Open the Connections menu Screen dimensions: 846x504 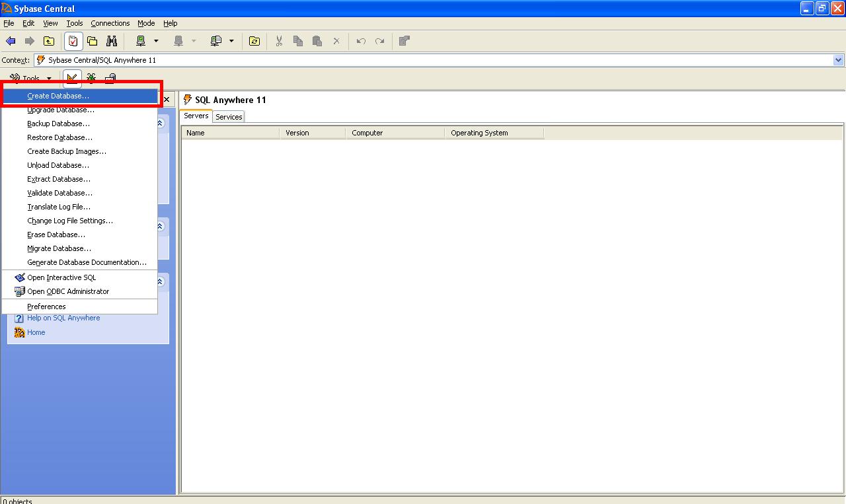[110, 23]
